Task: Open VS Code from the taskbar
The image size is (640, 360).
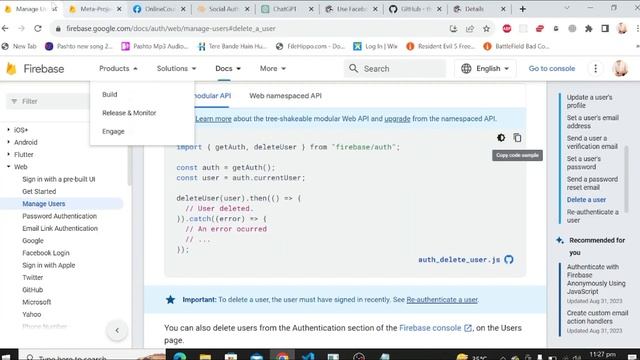Action: tap(308, 356)
